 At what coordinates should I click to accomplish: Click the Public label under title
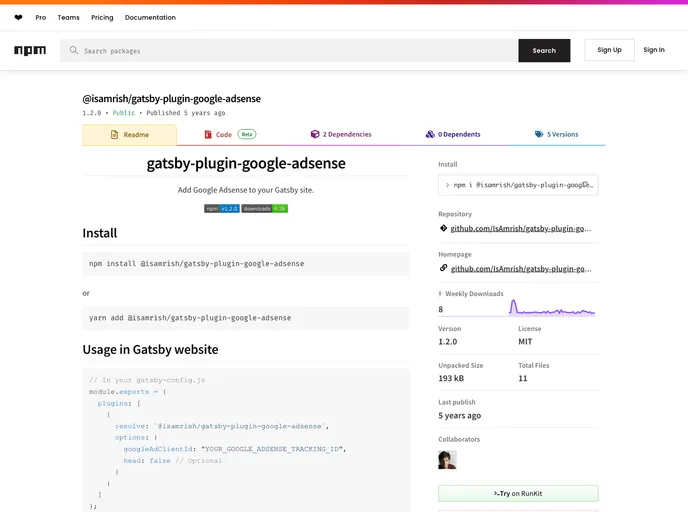(x=124, y=113)
